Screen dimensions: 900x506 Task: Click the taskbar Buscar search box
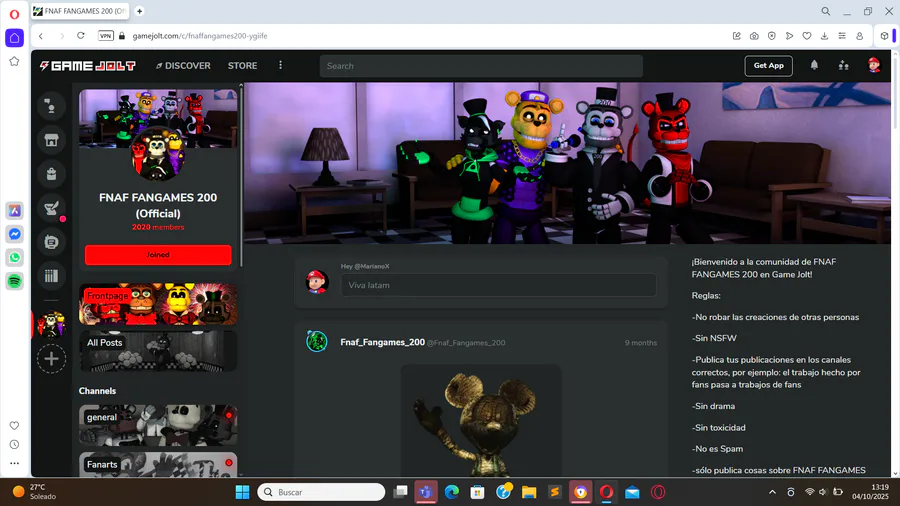coord(321,492)
